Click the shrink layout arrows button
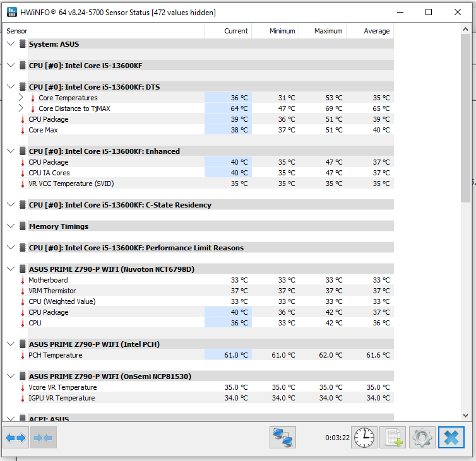Viewport: 476px width, 461px height. tap(43, 437)
